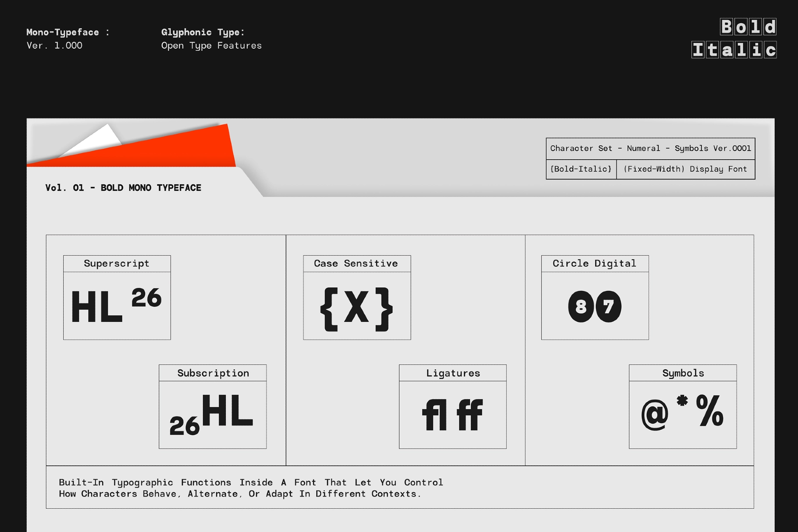Click 'Character Set - Numeral - Symbols Ver.0001' label

pos(650,149)
